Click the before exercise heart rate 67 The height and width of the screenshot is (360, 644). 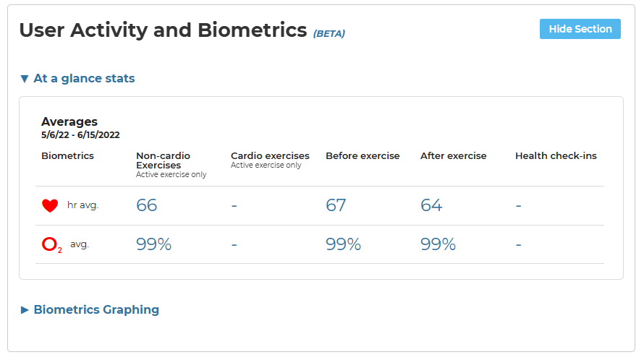[x=336, y=205]
